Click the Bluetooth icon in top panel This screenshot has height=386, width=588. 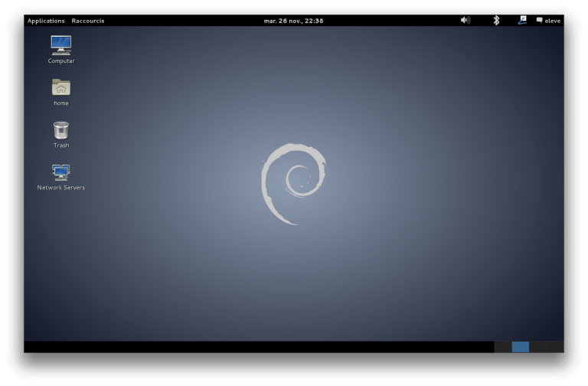[496, 20]
